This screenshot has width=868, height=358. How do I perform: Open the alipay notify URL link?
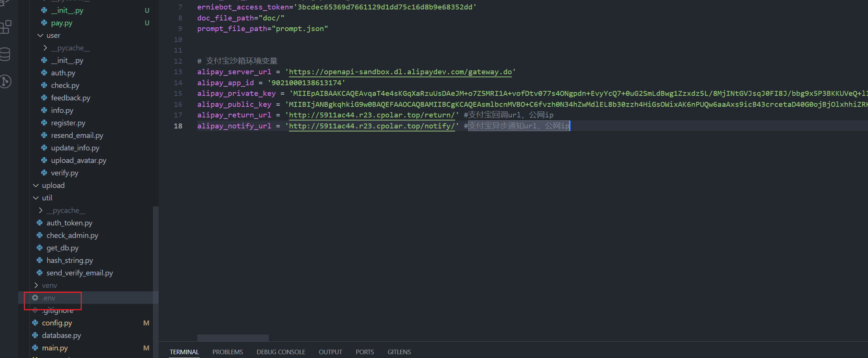pos(372,126)
